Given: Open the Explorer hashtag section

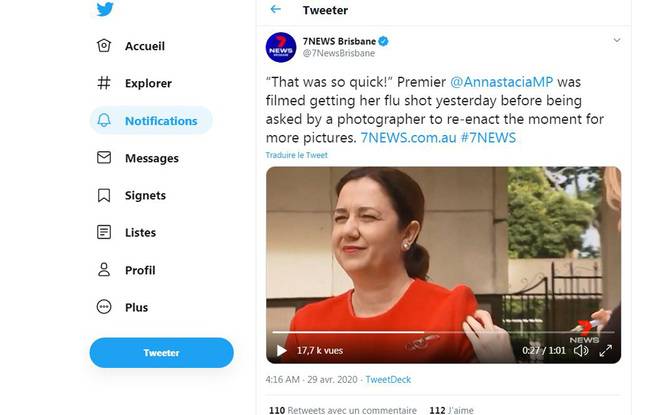Looking at the screenshot, I should (147, 83).
